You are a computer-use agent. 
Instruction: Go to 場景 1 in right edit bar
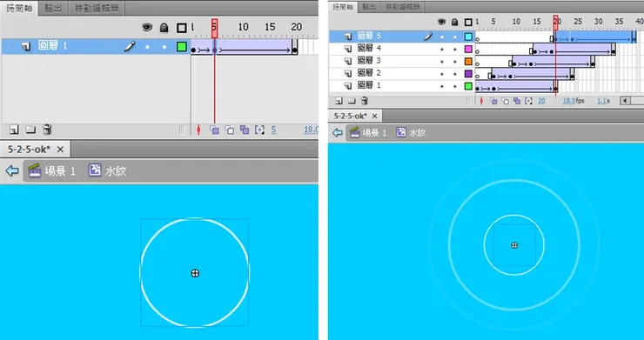pyautogui.click(x=368, y=133)
